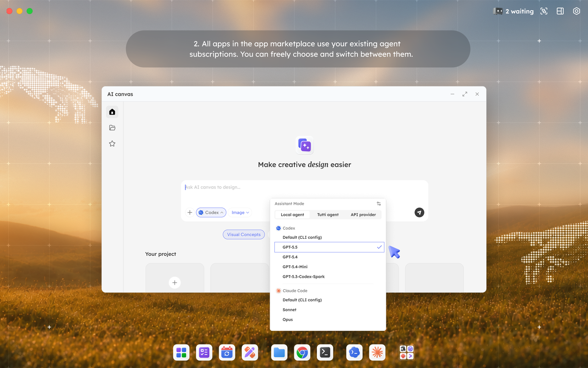This screenshot has height=368, width=588.
Task: Open the purple checklist app in dock
Action: [204, 353]
